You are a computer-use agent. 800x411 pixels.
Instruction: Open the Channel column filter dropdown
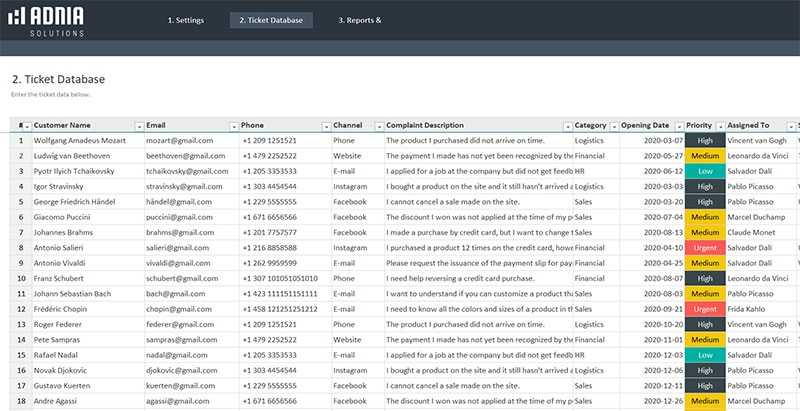coord(378,126)
